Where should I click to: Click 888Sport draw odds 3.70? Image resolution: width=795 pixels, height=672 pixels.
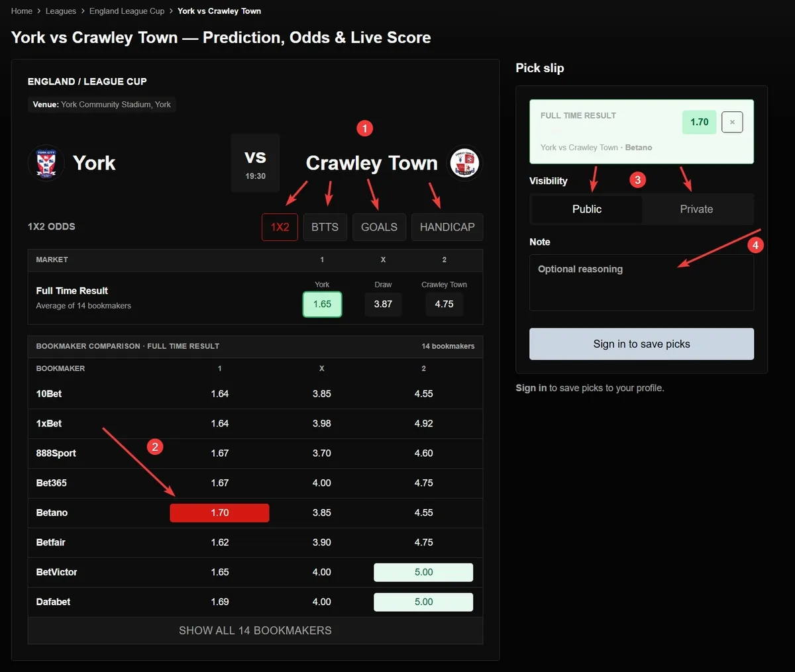point(321,454)
